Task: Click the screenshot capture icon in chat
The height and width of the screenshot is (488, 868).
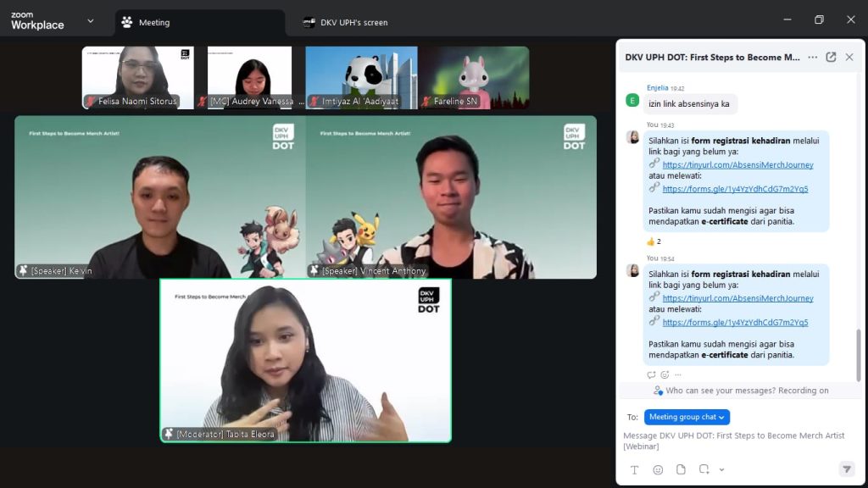Action: pos(704,469)
